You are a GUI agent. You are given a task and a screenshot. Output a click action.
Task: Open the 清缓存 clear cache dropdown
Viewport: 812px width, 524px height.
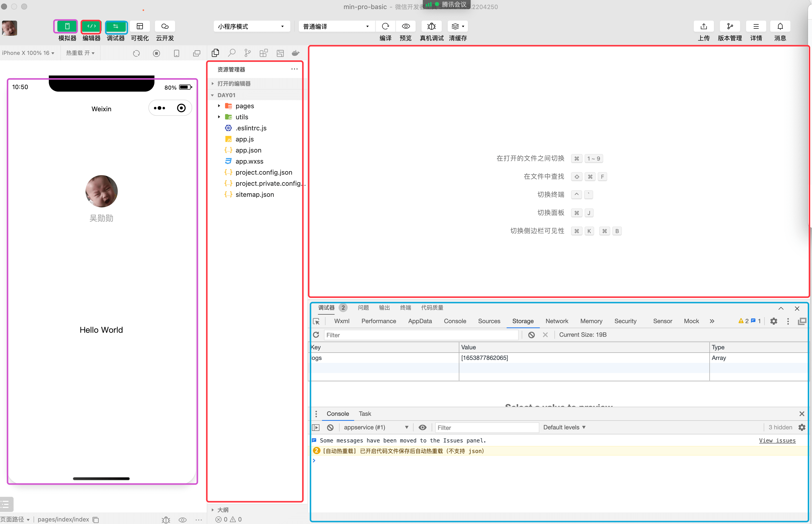(x=458, y=26)
